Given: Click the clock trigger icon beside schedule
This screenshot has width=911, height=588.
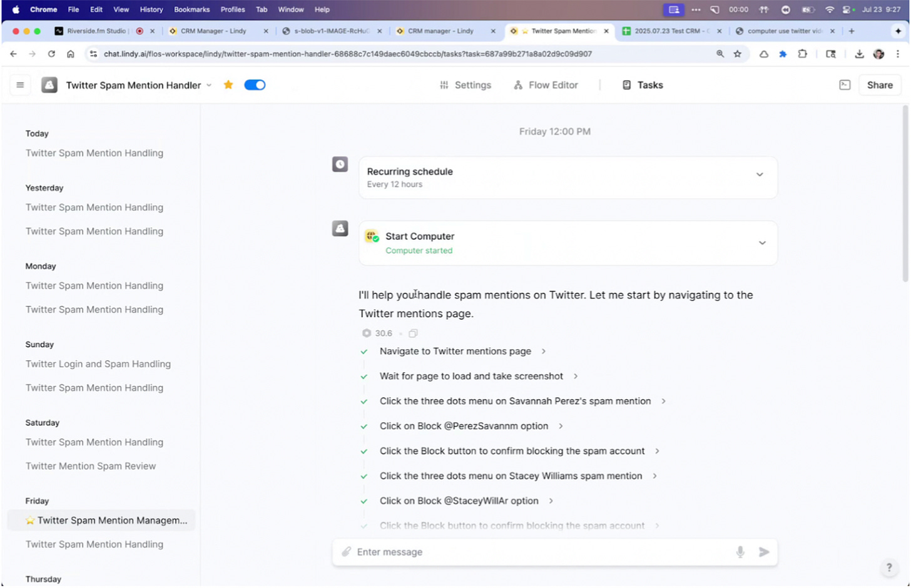Looking at the screenshot, I should coord(340,165).
